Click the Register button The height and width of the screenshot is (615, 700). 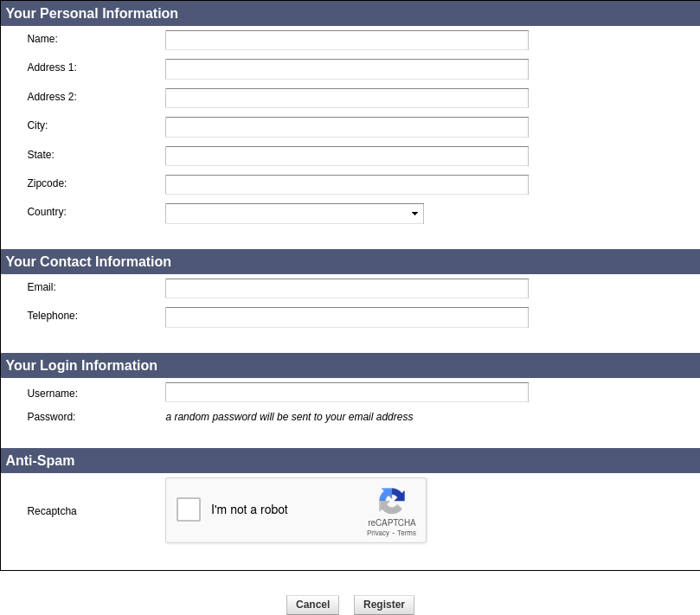click(x=384, y=605)
